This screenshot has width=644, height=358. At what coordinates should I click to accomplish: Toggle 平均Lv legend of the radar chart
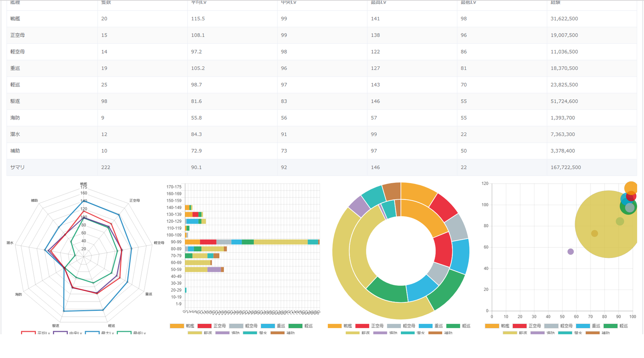click(36, 332)
